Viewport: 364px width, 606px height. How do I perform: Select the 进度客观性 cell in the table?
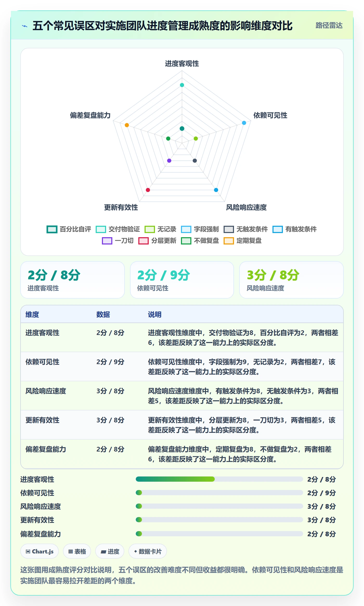[42, 333]
